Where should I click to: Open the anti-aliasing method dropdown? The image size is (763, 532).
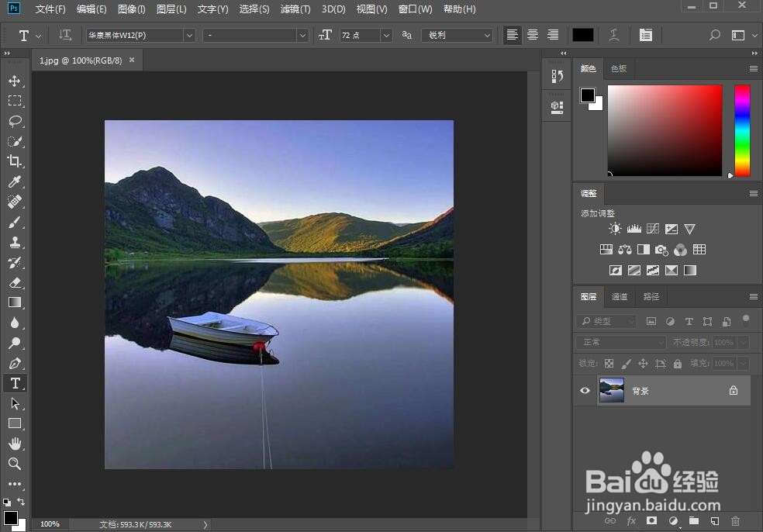coord(457,35)
